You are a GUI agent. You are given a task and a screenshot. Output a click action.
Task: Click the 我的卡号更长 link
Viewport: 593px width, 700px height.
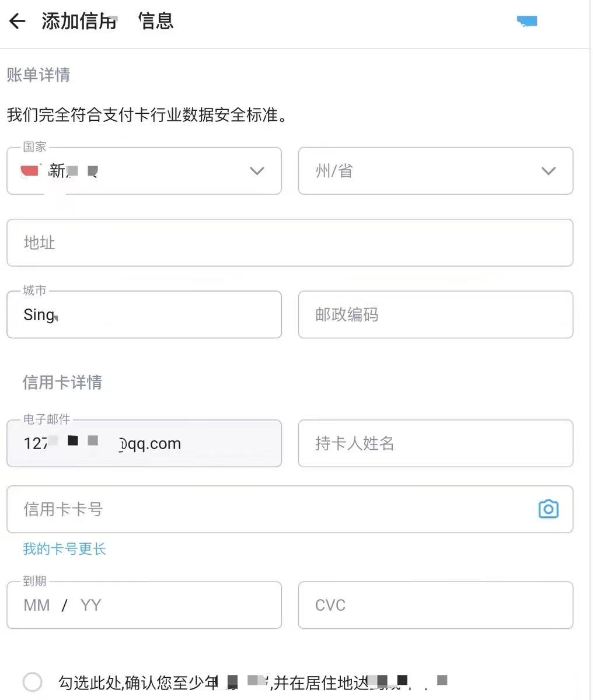64,549
